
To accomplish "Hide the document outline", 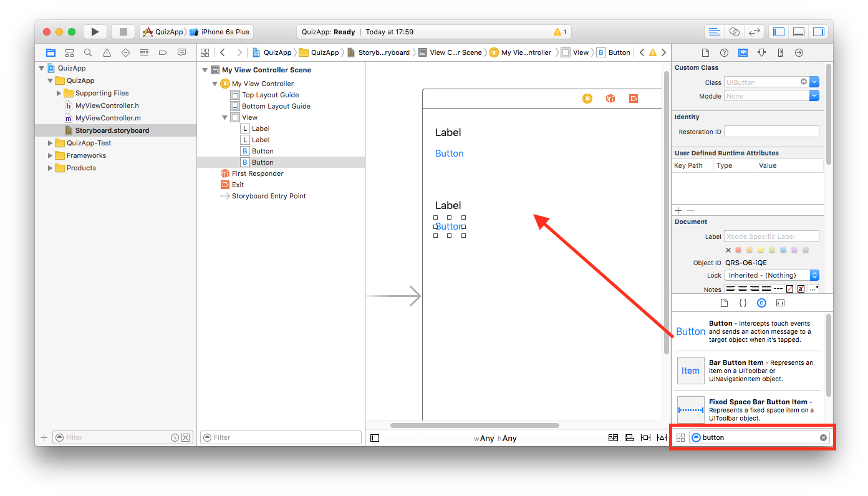I will click(375, 438).
